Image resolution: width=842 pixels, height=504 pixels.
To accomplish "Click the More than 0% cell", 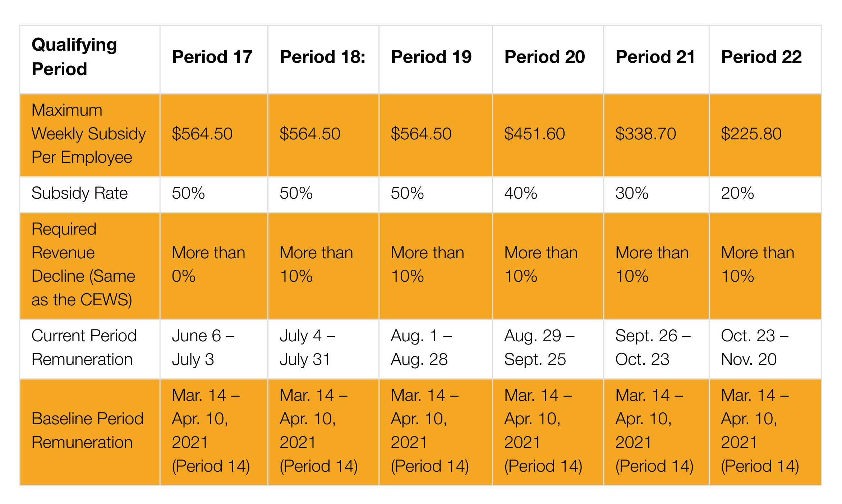I will [x=208, y=264].
